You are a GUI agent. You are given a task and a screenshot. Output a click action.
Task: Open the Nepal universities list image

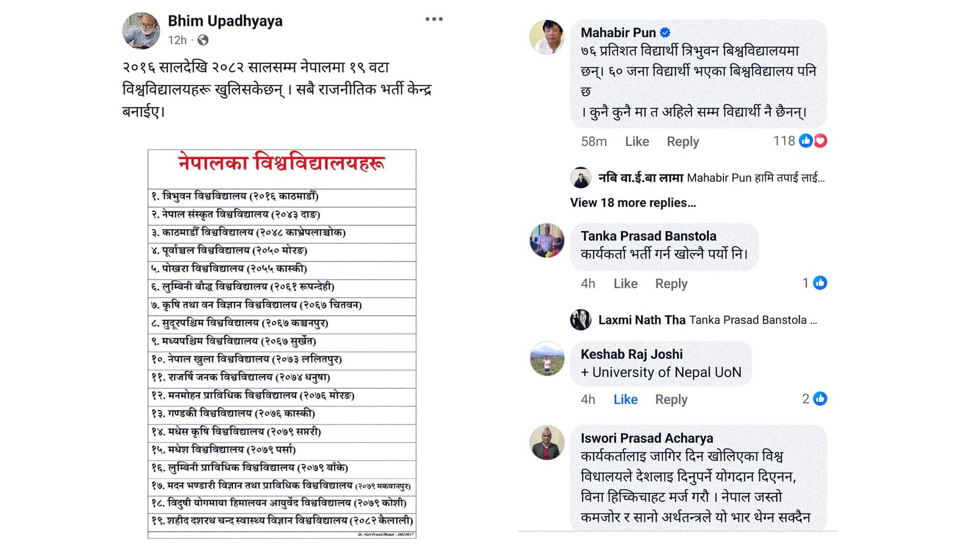click(282, 343)
